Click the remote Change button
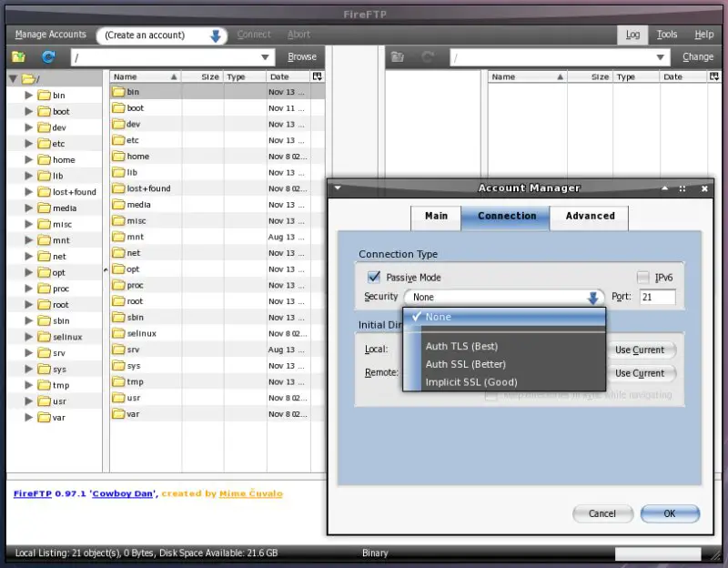Screen dimensions: 728x568 click(698, 56)
